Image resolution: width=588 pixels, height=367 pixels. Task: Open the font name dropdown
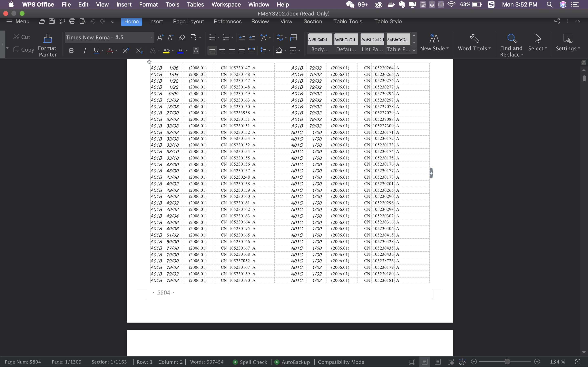click(x=112, y=37)
